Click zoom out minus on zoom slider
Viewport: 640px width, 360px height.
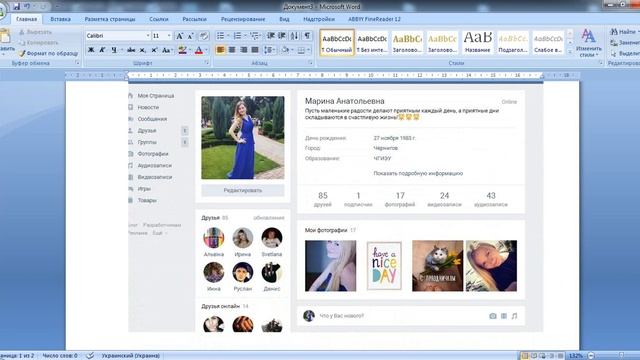[x=591, y=356]
